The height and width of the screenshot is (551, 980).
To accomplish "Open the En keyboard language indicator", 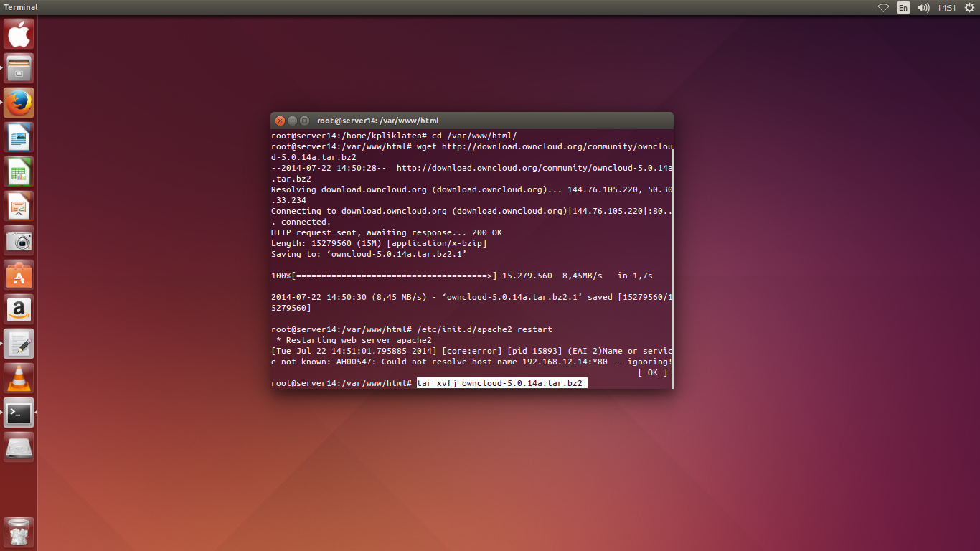I will [903, 8].
